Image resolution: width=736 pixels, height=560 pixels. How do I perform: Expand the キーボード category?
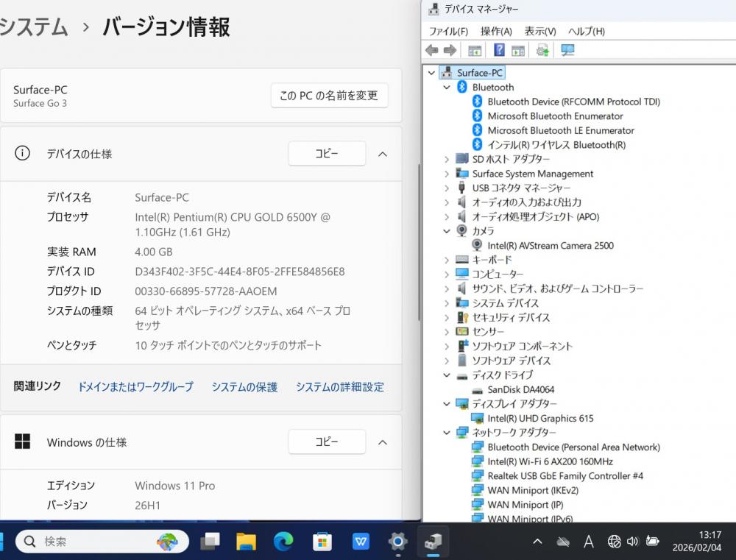446,260
